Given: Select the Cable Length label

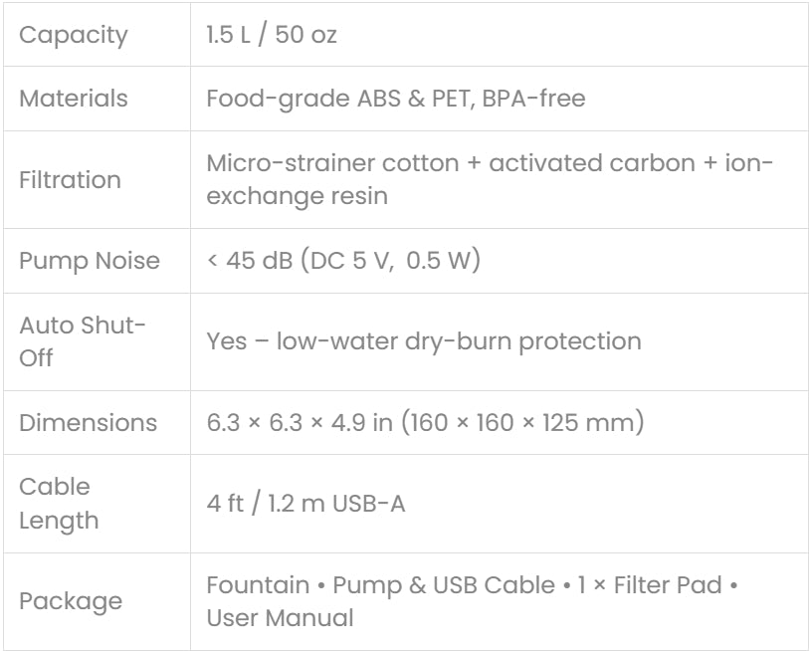Looking at the screenshot, I should point(60,504).
